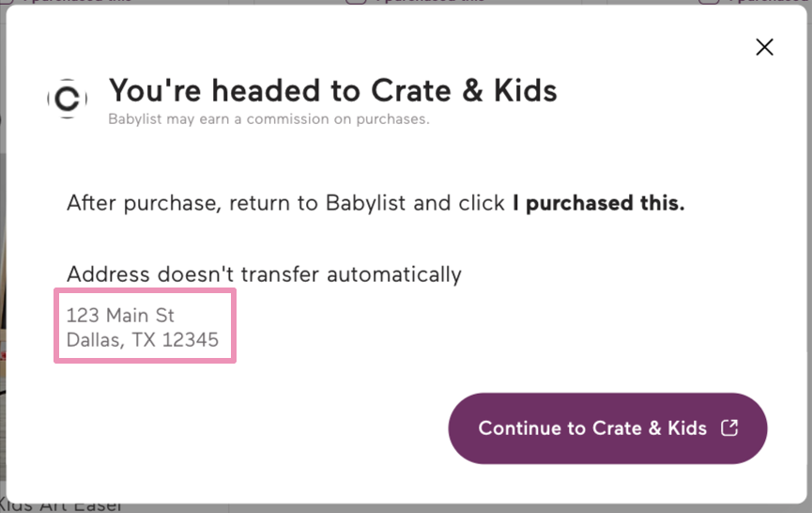Toggle the top-center "I purchased this" checkbox
Viewport: 812px width, 513px height.
tap(355, 2)
